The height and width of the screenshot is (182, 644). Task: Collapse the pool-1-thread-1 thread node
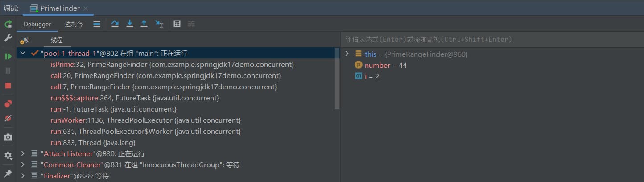[x=23, y=54]
